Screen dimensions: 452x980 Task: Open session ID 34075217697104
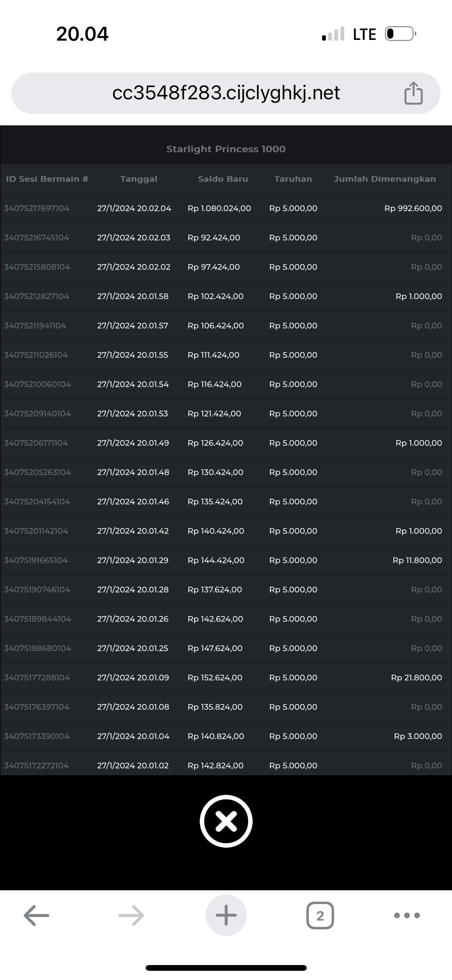coord(37,208)
